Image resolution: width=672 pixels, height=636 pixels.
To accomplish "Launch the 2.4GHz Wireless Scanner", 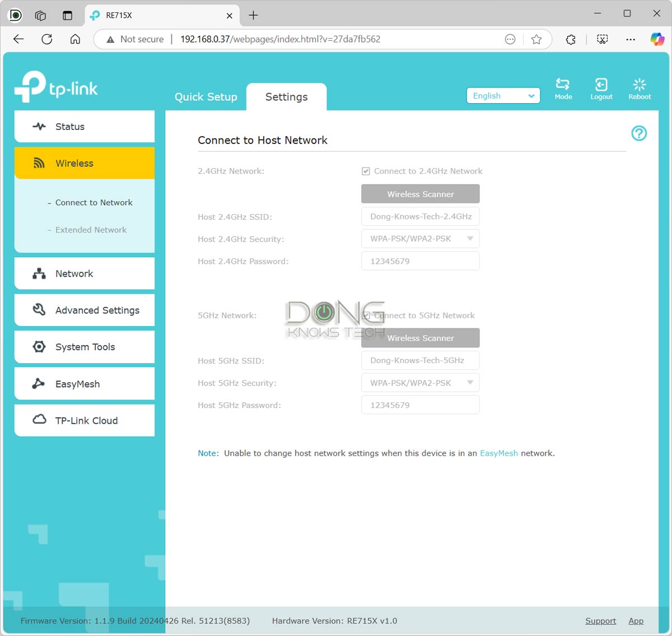I will pos(420,193).
